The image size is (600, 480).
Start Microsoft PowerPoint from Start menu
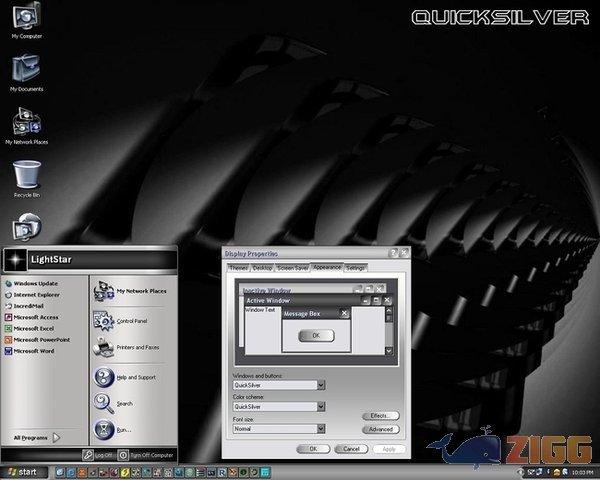tap(38, 340)
